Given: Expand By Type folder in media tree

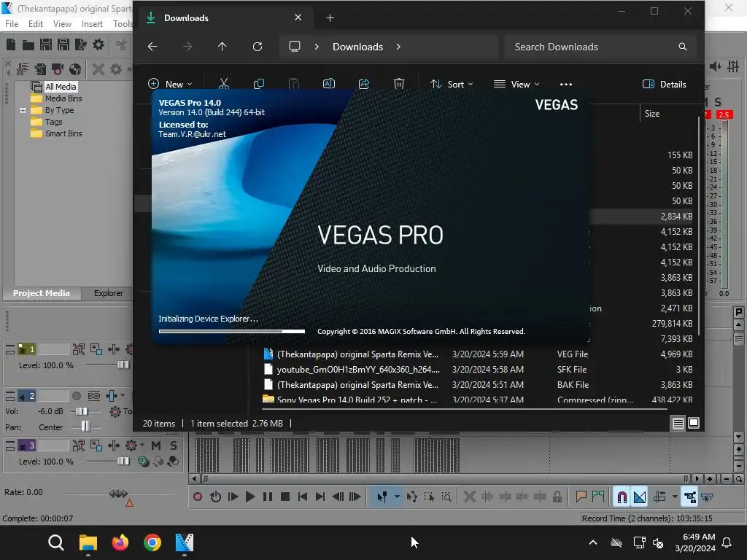Looking at the screenshot, I should tap(23, 111).
